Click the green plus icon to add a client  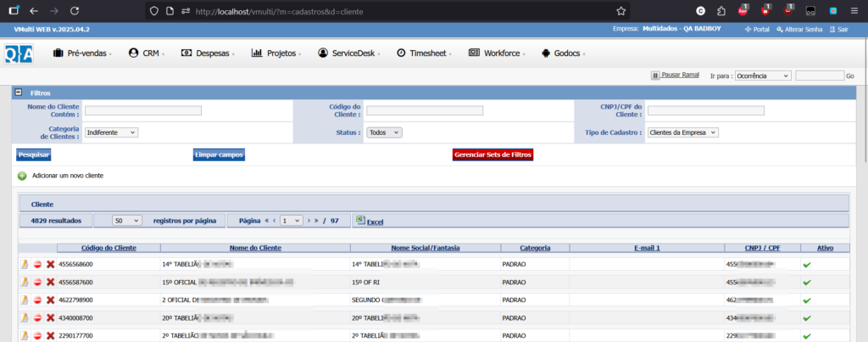tap(22, 175)
